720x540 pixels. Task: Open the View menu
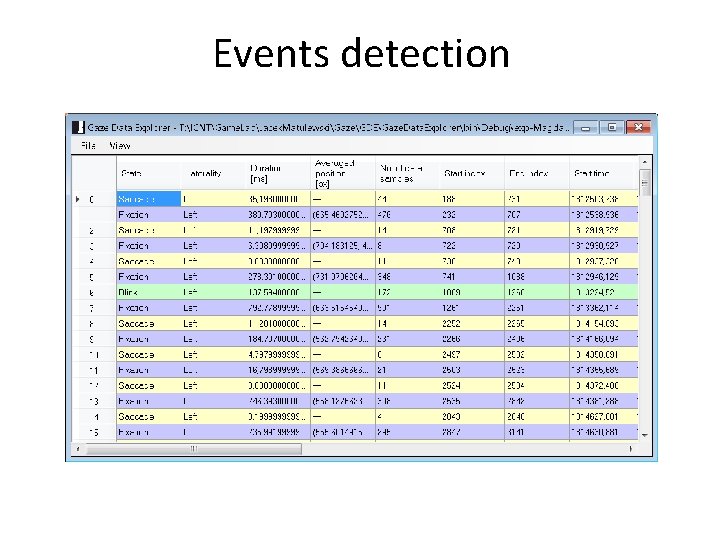coord(119,146)
